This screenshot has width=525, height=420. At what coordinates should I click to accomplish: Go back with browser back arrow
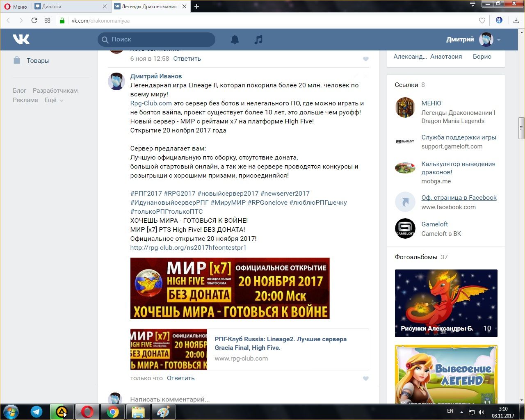click(x=8, y=21)
